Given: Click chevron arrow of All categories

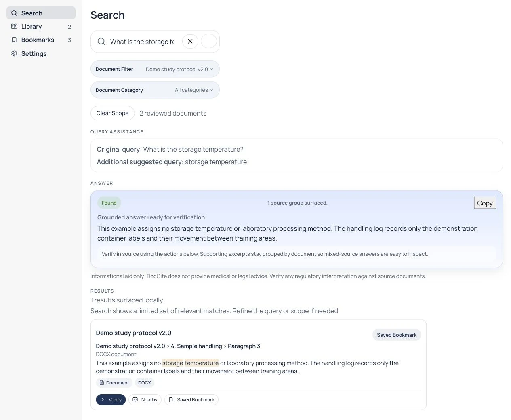Looking at the screenshot, I should click(211, 90).
